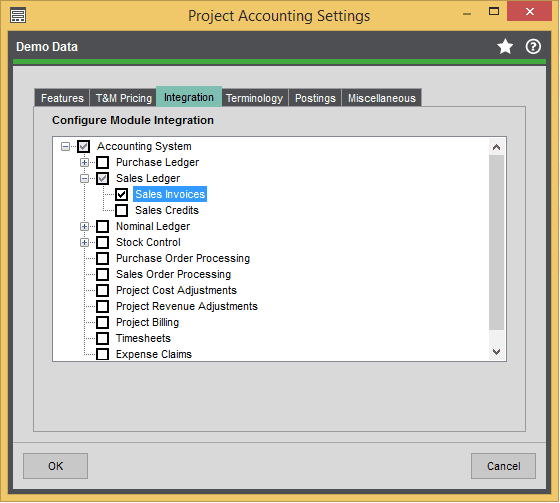Screen dimensions: 560x503
Task: Toggle the Sales Ledger checkbox
Action: 103,178
